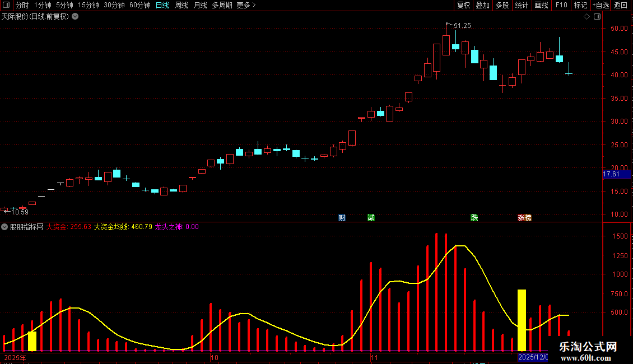Screen dimensions: 633x364
Task: Click the 11 month axis label
Action: 374,357
